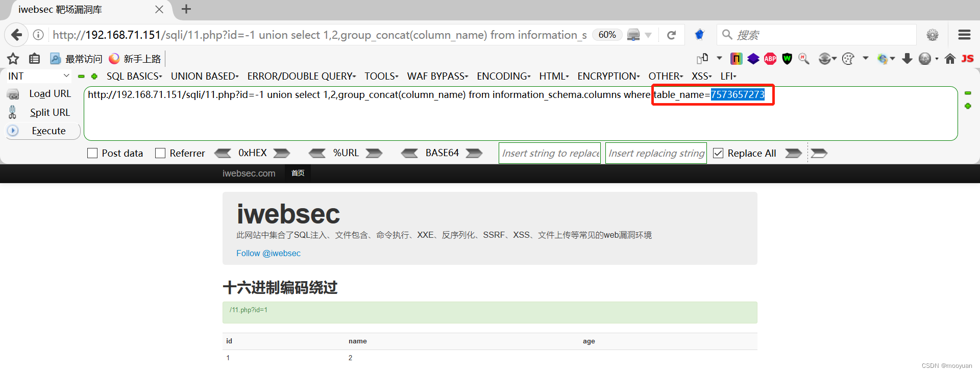Expand the TOOLS menu

(x=381, y=76)
